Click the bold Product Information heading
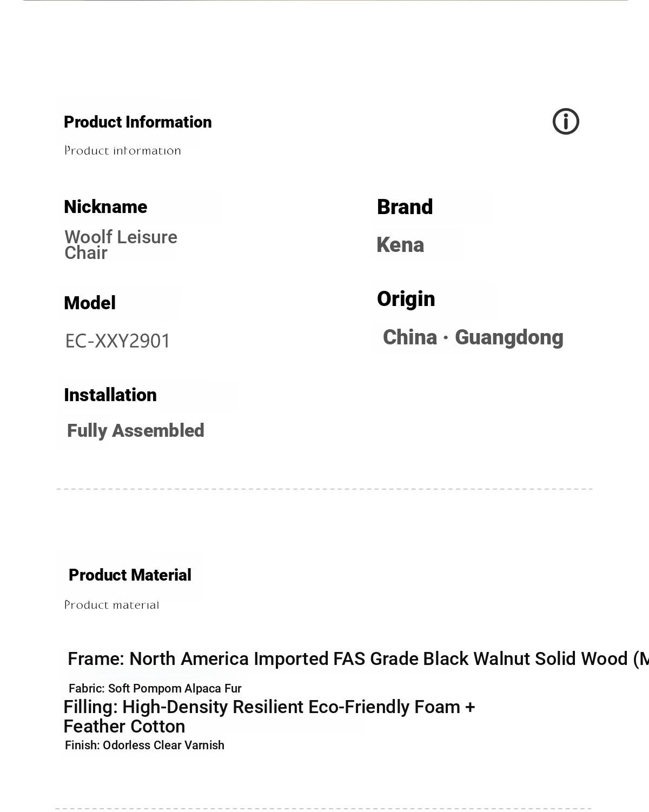The width and height of the screenshot is (649, 812). (x=137, y=122)
